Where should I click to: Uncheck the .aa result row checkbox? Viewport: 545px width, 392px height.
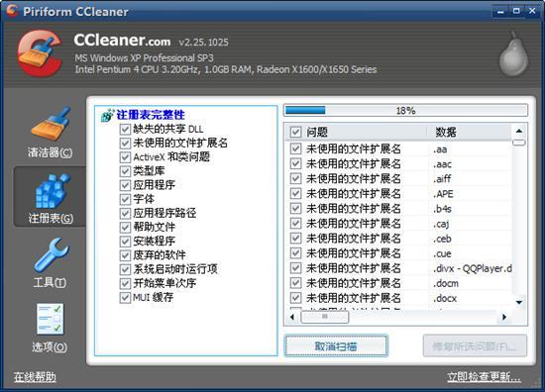(x=295, y=148)
